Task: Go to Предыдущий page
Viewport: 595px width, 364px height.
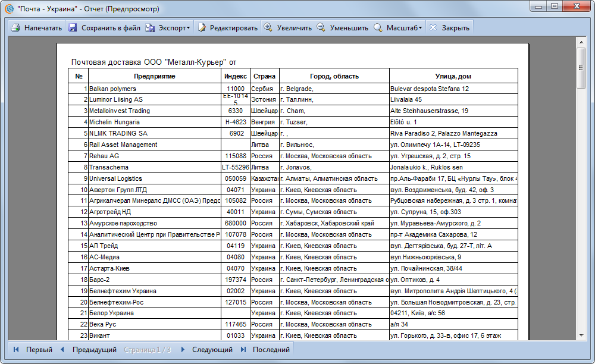Action: tap(95, 350)
